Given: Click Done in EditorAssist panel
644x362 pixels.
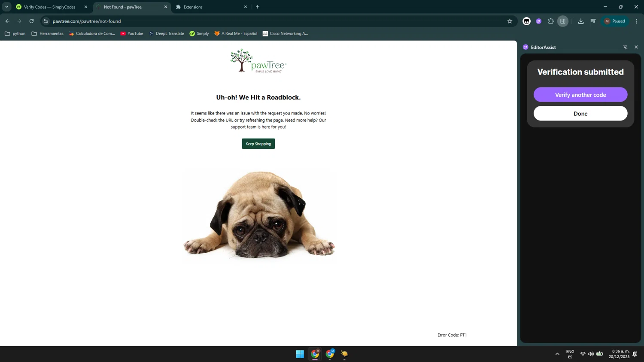Looking at the screenshot, I should [x=580, y=114].
